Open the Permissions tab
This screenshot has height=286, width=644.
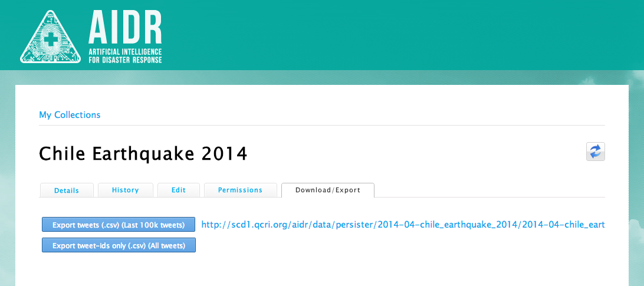(240, 190)
